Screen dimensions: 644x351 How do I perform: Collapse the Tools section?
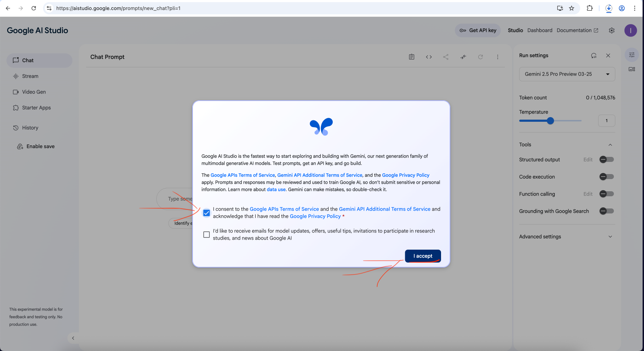click(x=610, y=145)
